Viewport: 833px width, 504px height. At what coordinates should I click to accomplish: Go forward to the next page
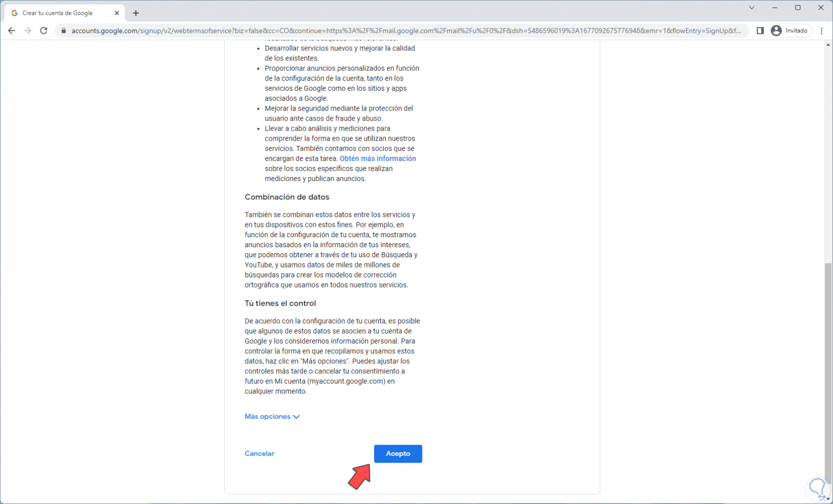pos(28,31)
